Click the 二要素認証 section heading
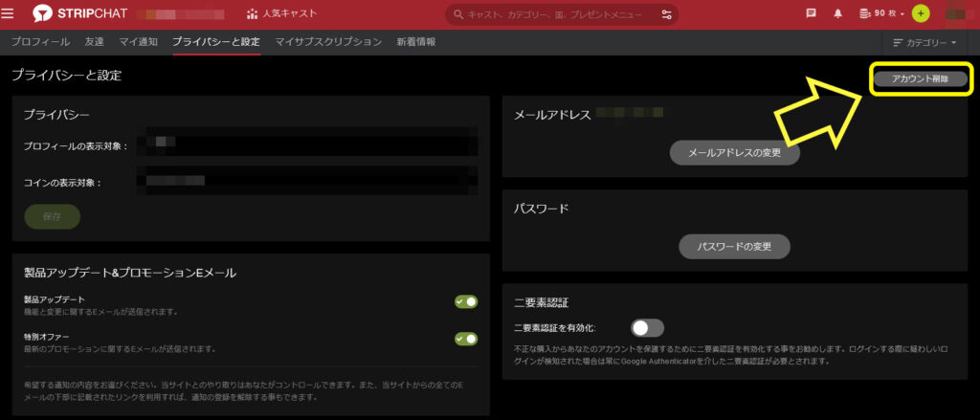The image size is (980, 420). pyautogui.click(x=542, y=302)
